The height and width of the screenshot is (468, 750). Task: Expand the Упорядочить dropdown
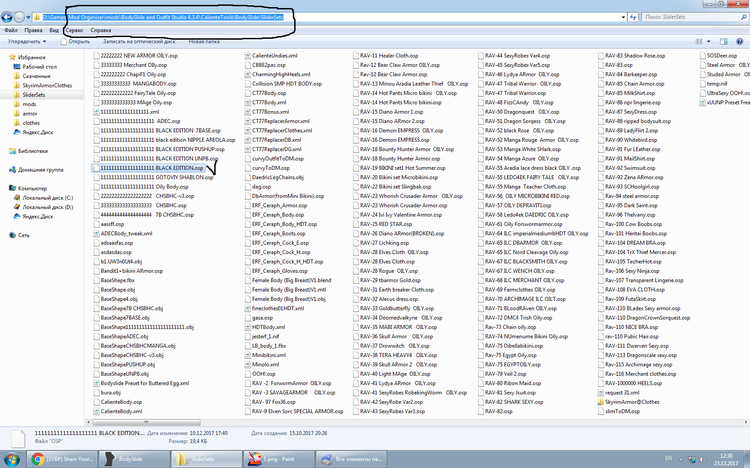click(27, 42)
